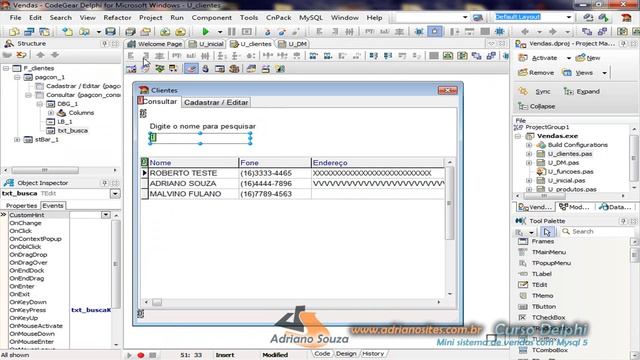Open the Views dropdown arrow
This screenshot has width=640, height=360.
click(x=604, y=73)
